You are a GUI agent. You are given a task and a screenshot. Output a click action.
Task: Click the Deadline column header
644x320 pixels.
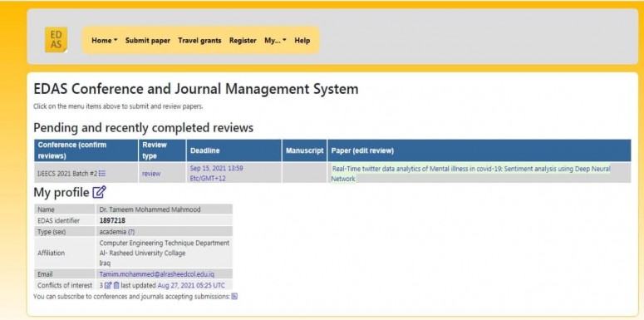[x=234, y=150]
